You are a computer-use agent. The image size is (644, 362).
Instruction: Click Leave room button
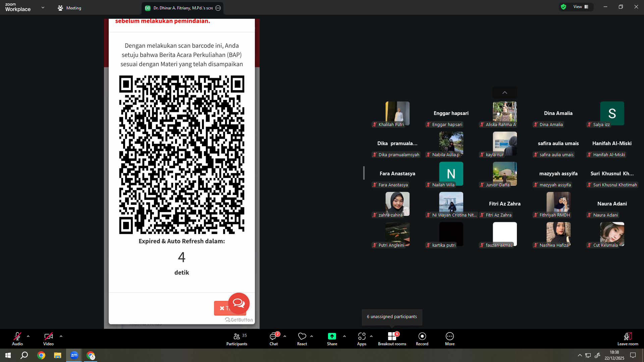[628, 339]
